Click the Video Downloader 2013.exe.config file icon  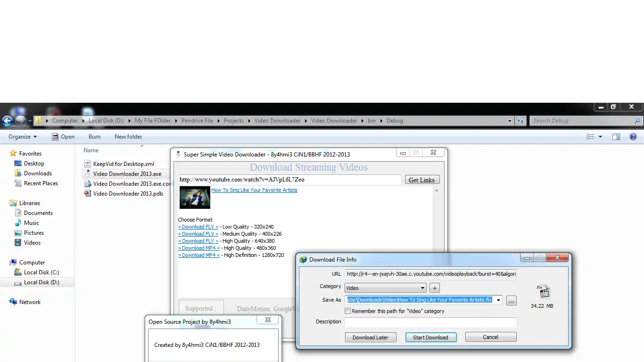coord(87,183)
